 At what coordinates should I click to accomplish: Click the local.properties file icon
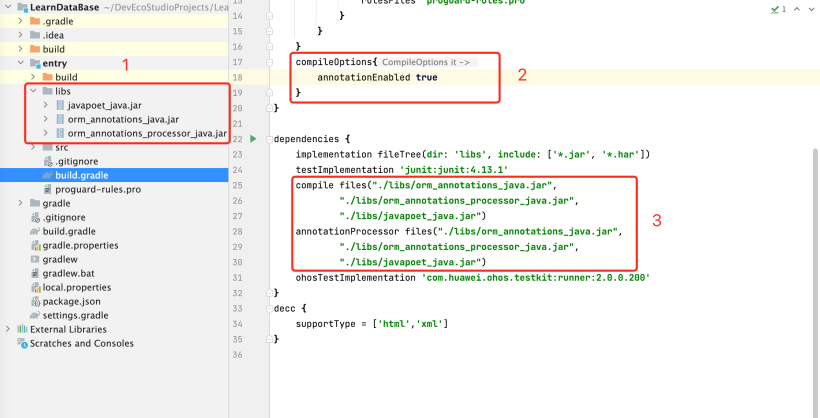[35, 287]
